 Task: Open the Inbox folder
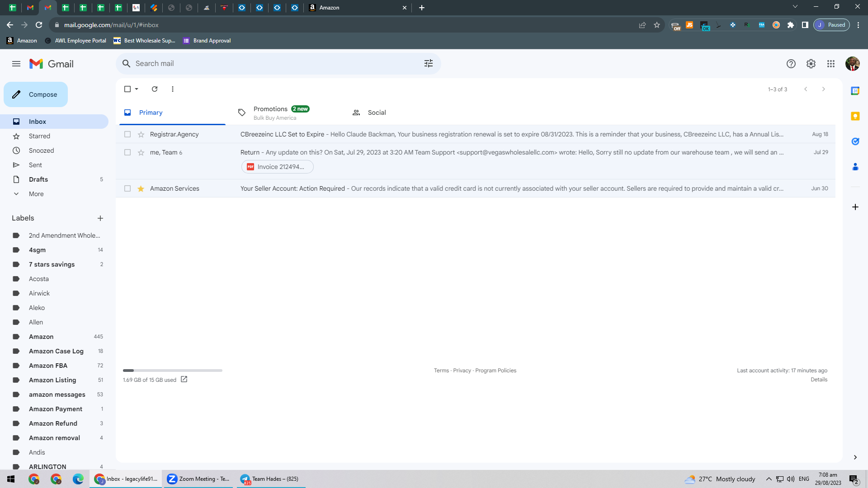click(x=54, y=122)
